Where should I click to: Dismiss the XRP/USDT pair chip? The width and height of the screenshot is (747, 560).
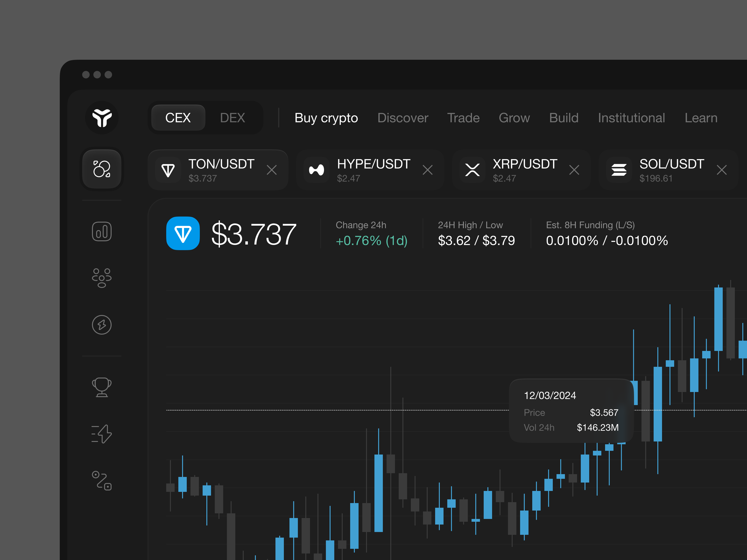pos(574,170)
